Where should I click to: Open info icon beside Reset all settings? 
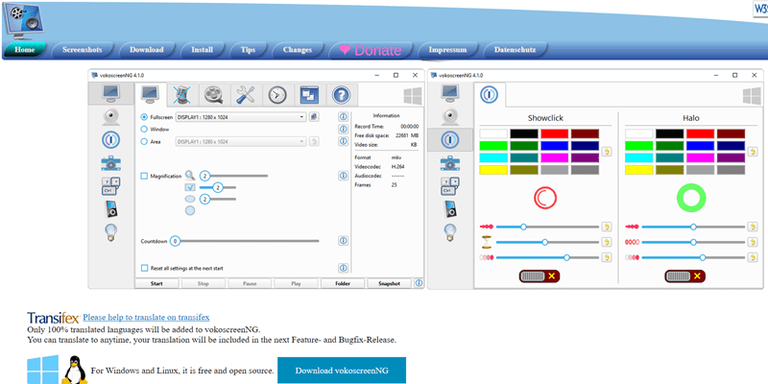click(x=343, y=268)
